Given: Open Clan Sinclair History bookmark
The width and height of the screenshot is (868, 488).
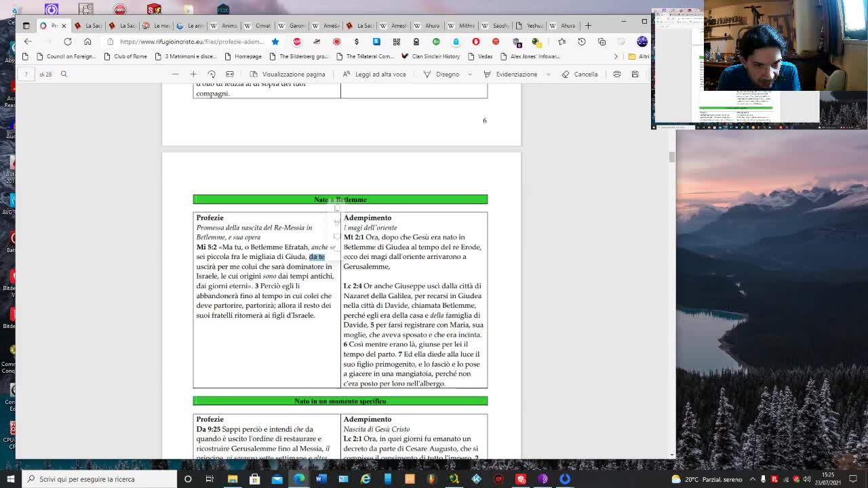Looking at the screenshot, I should point(431,56).
